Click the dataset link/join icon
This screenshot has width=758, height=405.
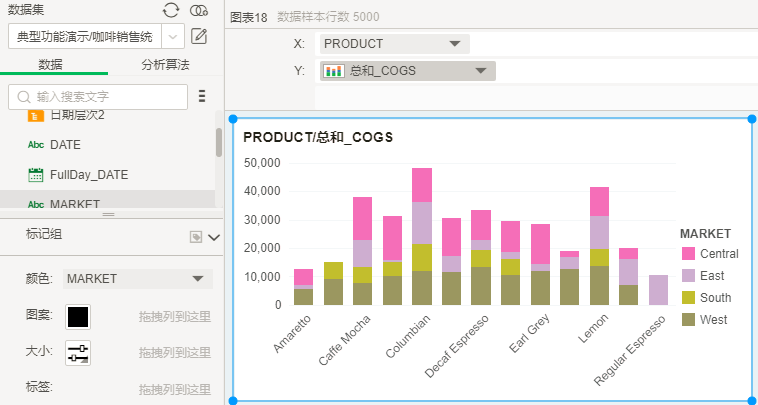click(x=199, y=10)
